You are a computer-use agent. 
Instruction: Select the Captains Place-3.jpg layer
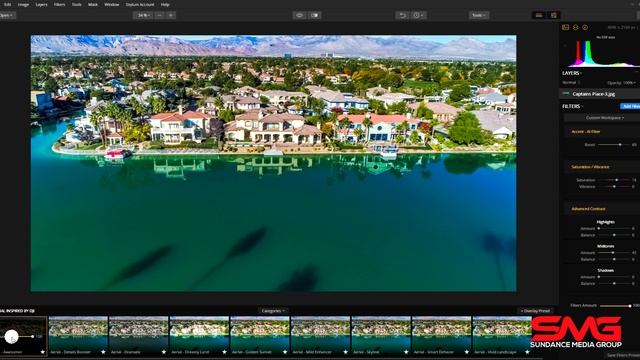(x=599, y=94)
